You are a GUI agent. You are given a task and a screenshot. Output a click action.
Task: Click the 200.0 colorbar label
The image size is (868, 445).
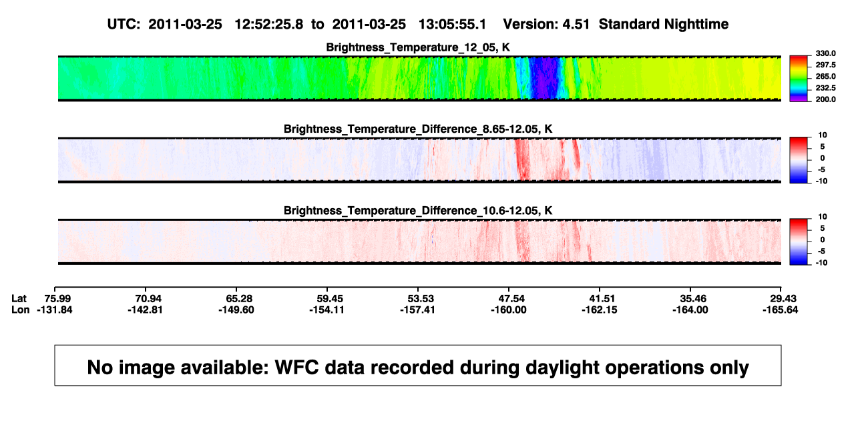(825, 99)
